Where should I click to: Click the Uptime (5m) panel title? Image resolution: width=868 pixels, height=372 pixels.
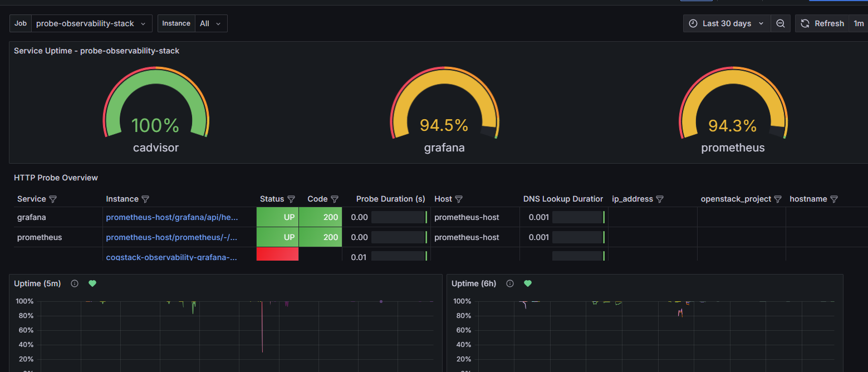tap(37, 283)
